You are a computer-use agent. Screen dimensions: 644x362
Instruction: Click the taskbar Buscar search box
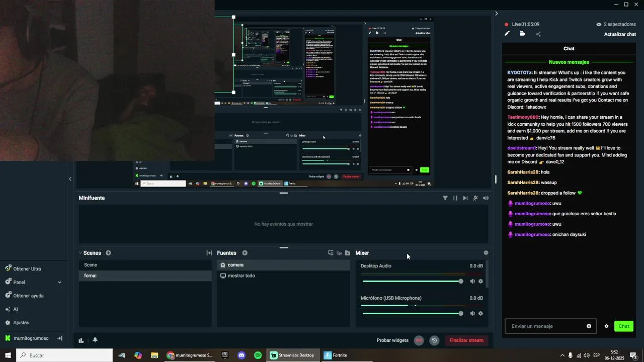point(64,355)
